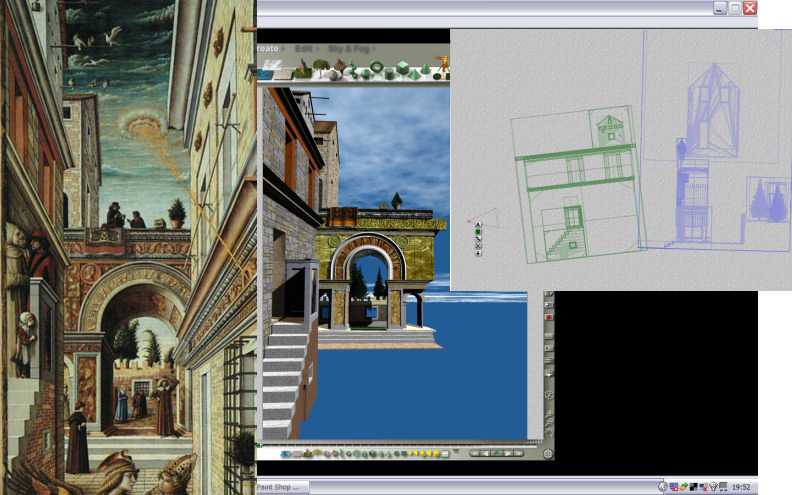Image resolution: width=792 pixels, height=495 pixels.
Task: Create a cylinder primitive
Action: coord(389,74)
